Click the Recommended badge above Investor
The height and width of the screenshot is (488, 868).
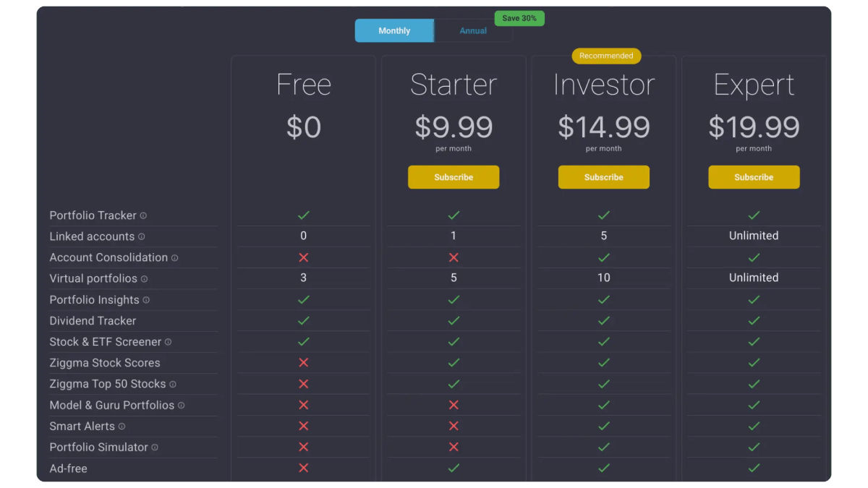point(606,56)
